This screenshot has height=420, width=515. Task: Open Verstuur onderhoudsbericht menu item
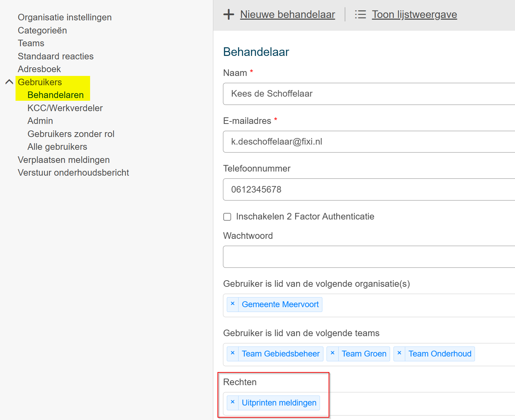[x=74, y=173]
